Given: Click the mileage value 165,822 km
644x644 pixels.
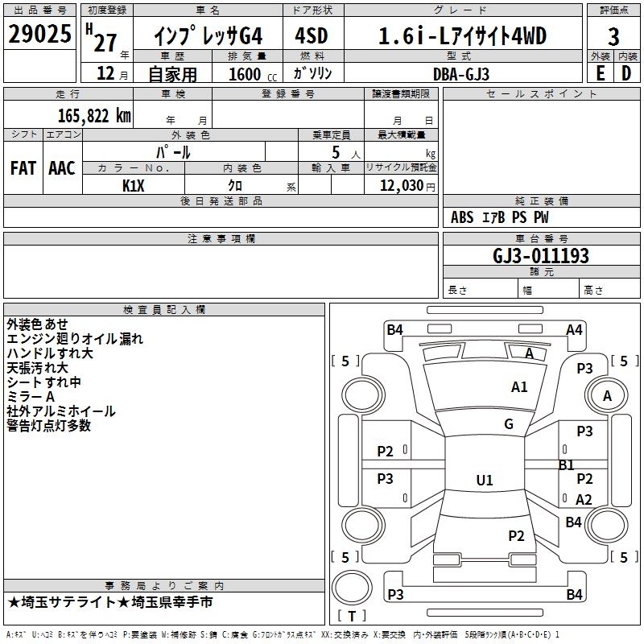Looking at the screenshot, I should coord(93,115).
